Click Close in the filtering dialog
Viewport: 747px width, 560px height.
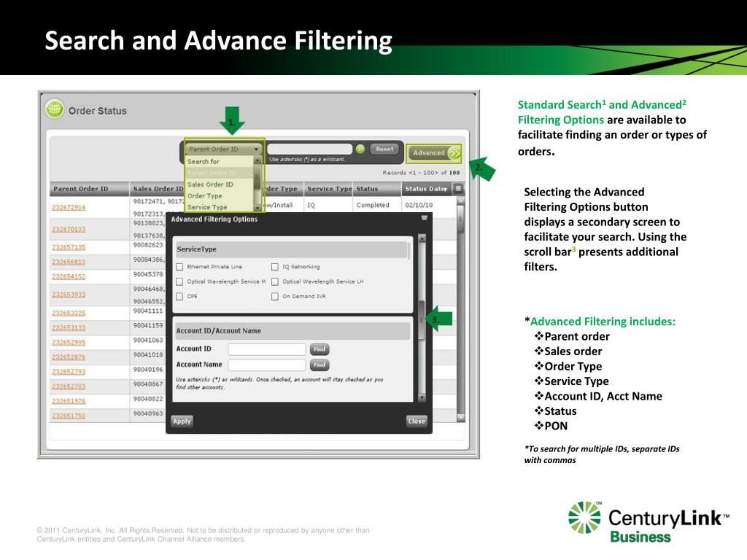[x=417, y=421]
